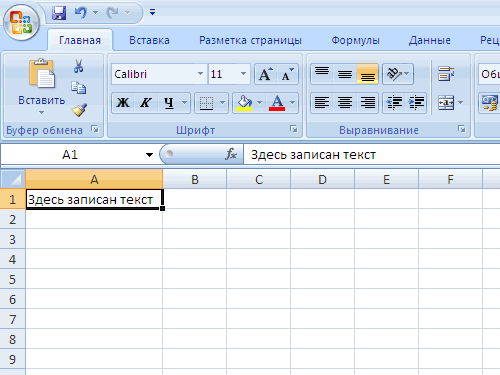
Task: Switch to the Главная tab
Action: (x=80, y=40)
